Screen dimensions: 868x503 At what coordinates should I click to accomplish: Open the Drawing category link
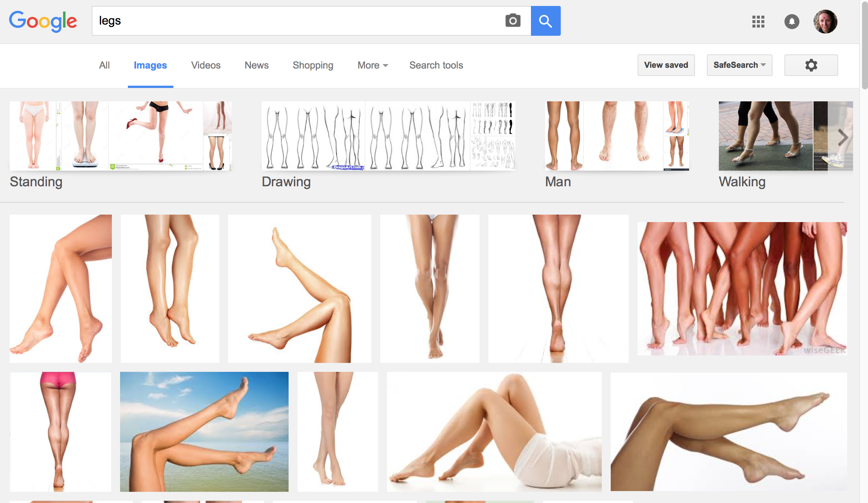point(286,182)
